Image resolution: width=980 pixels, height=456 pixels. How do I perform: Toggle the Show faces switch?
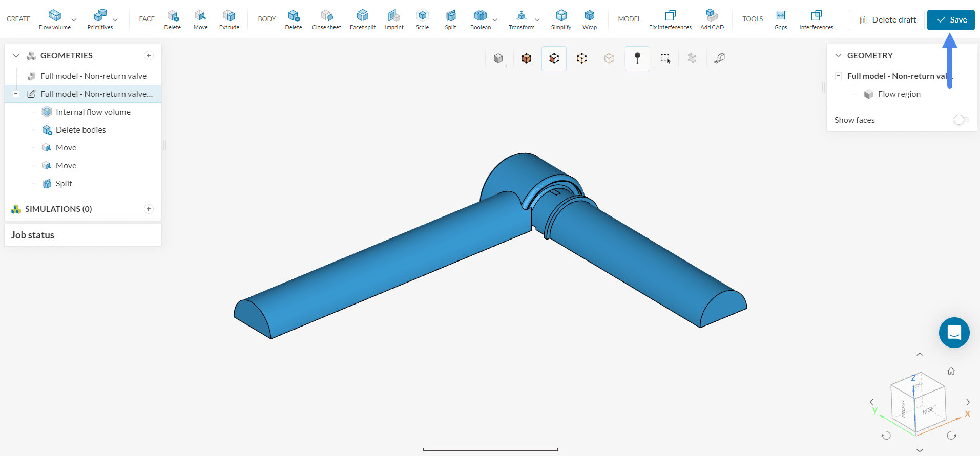pyautogui.click(x=961, y=120)
